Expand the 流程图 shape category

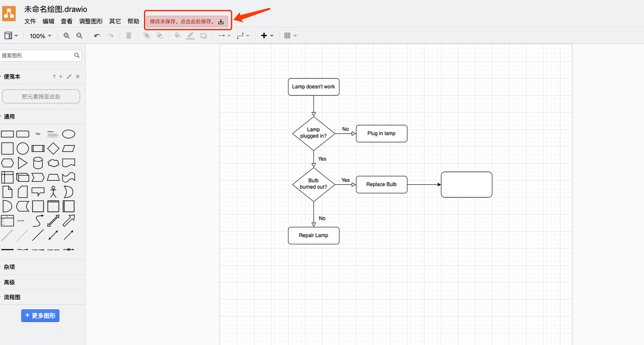point(12,297)
